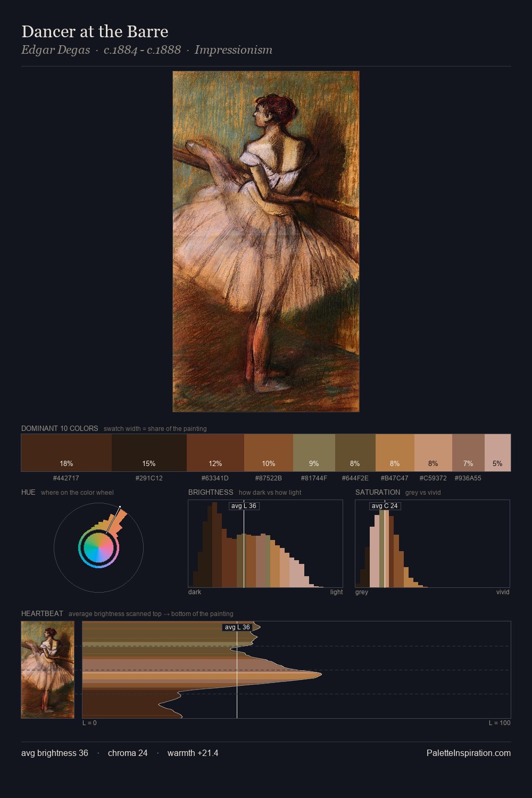Click the hue color wheel
This screenshot has width=532, height=798.
click(x=98, y=547)
